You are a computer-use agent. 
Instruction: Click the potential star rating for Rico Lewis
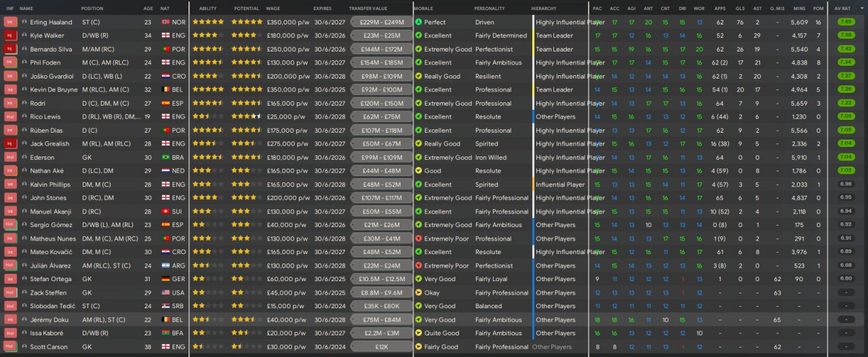point(247,117)
